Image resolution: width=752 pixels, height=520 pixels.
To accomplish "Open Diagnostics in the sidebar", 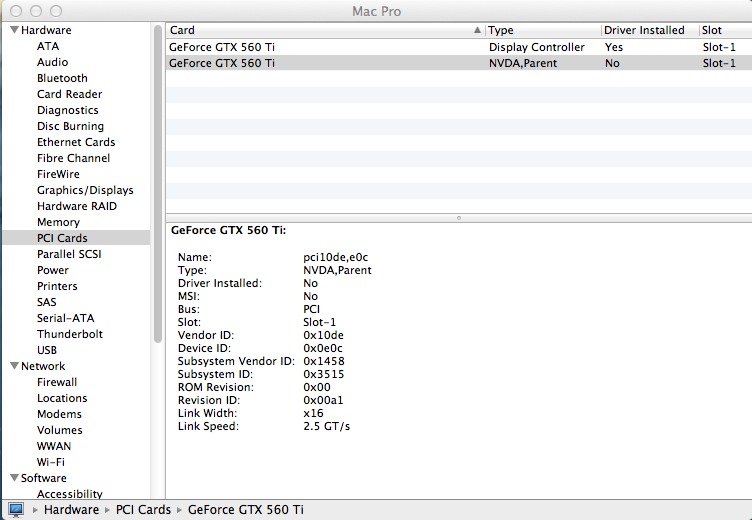I will (68, 110).
